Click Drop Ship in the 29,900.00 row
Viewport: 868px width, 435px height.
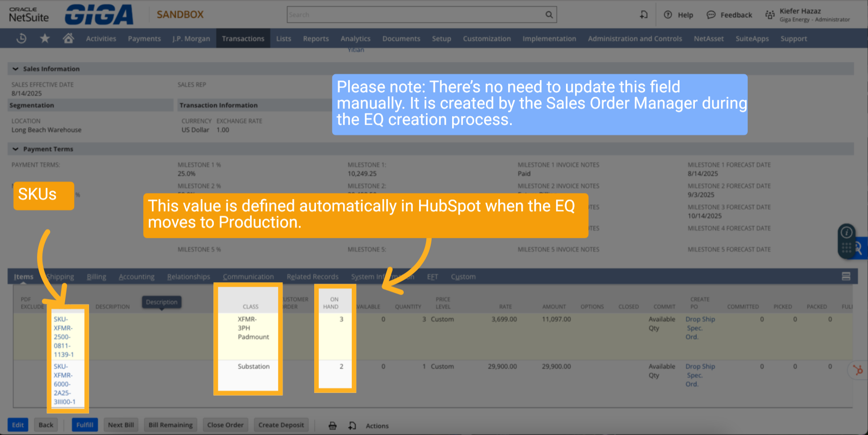coord(700,366)
